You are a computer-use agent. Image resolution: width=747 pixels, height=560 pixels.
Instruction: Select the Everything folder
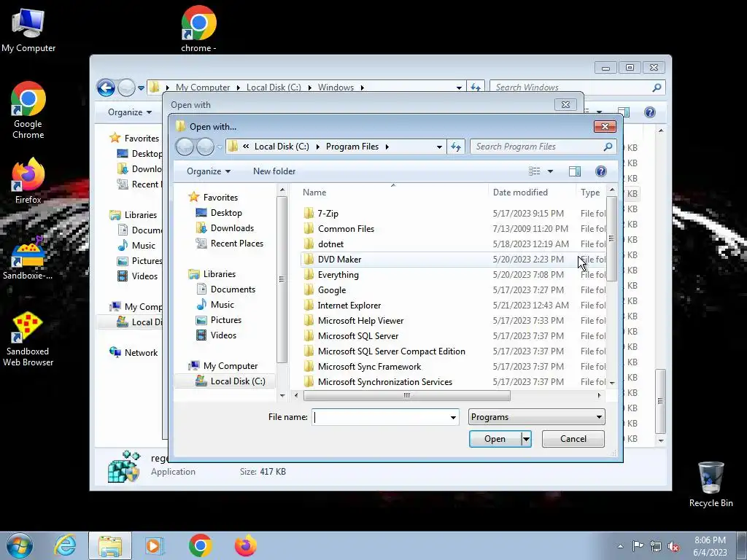pyautogui.click(x=338, y=275)
